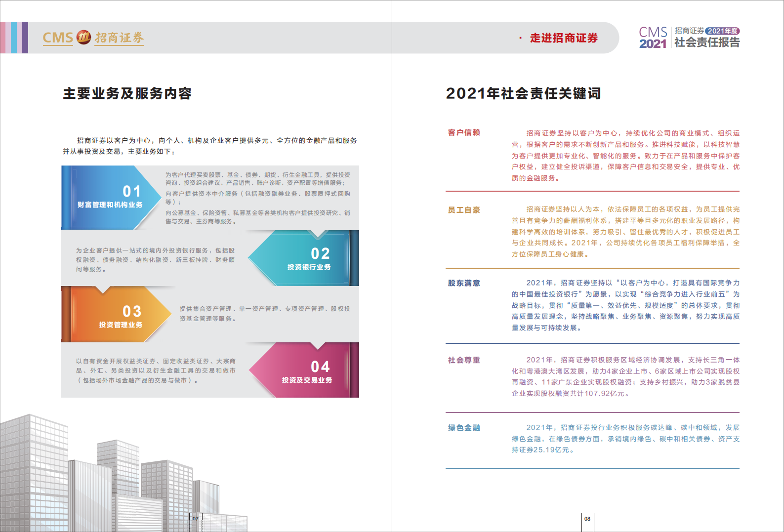
Task: Click the 社会责任报告 title text
Action: (x=707, y=42)
